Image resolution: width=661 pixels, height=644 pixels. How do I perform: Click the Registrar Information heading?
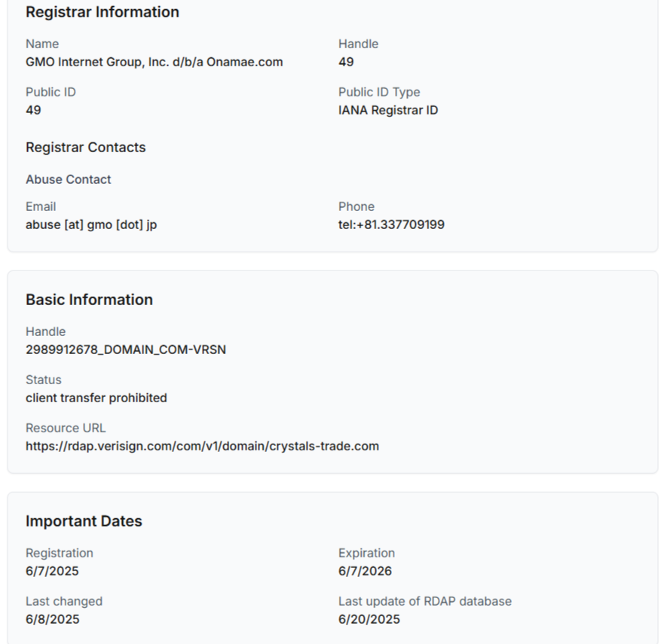click(x=103, y=12)
